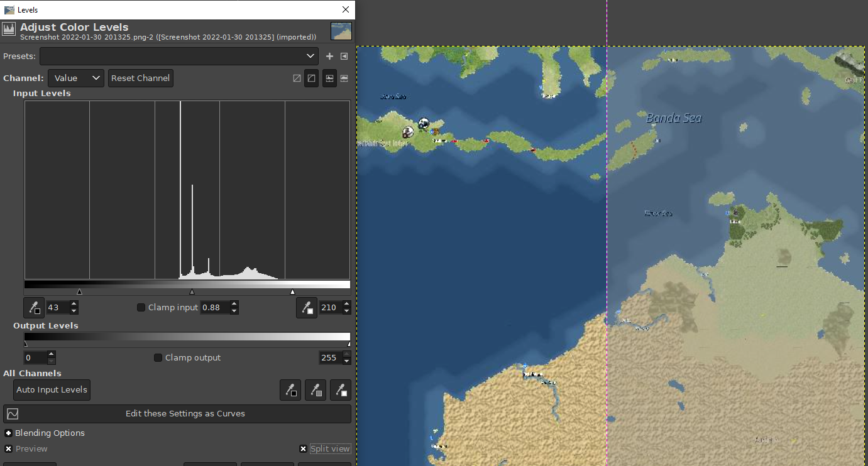Decrease high output level below 255
The width and height of the screenshot is (868, 466).
[347, 361]
